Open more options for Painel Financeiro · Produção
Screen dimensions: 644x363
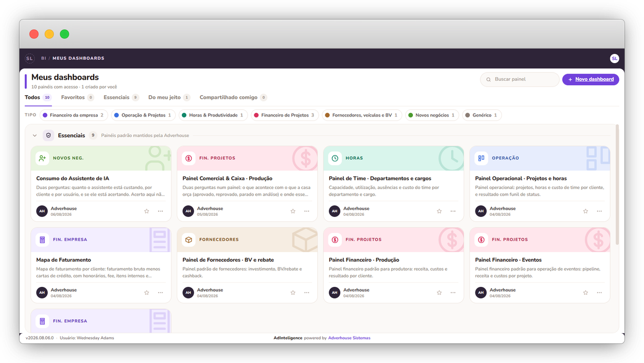[453, 292]
